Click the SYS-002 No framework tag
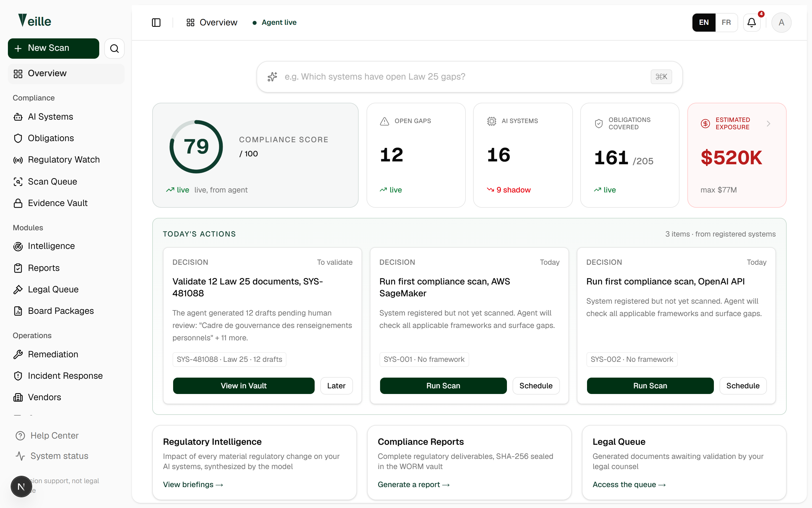 point(632,360)
